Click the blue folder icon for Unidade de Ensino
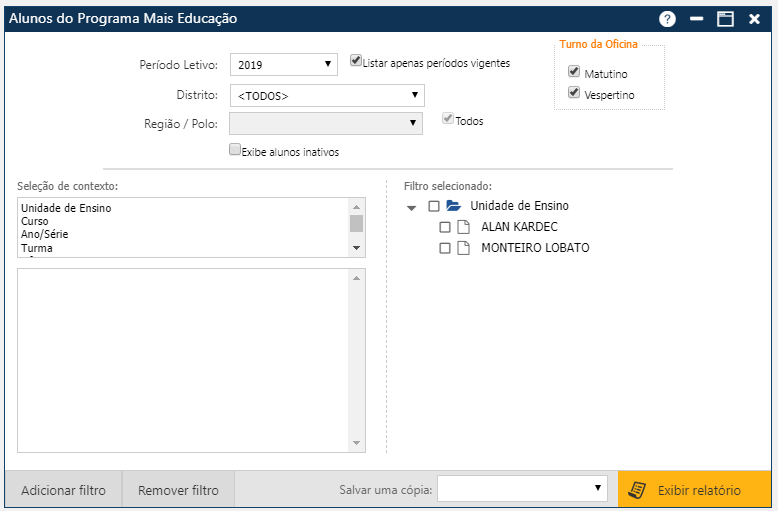The width and height of the screenshot is (778, 511). (x=453, y=206)
